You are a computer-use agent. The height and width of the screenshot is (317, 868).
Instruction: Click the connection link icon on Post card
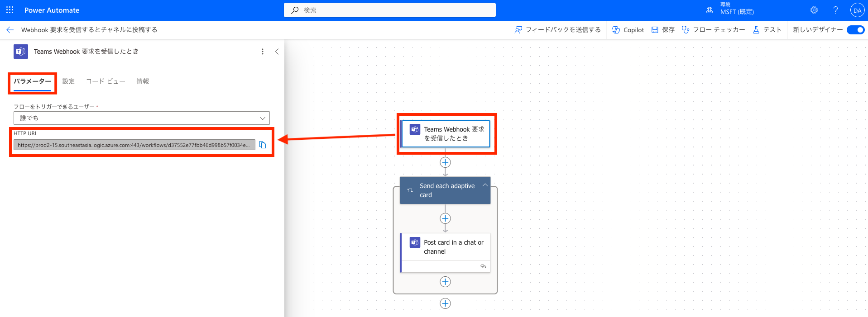pos(483,266)
